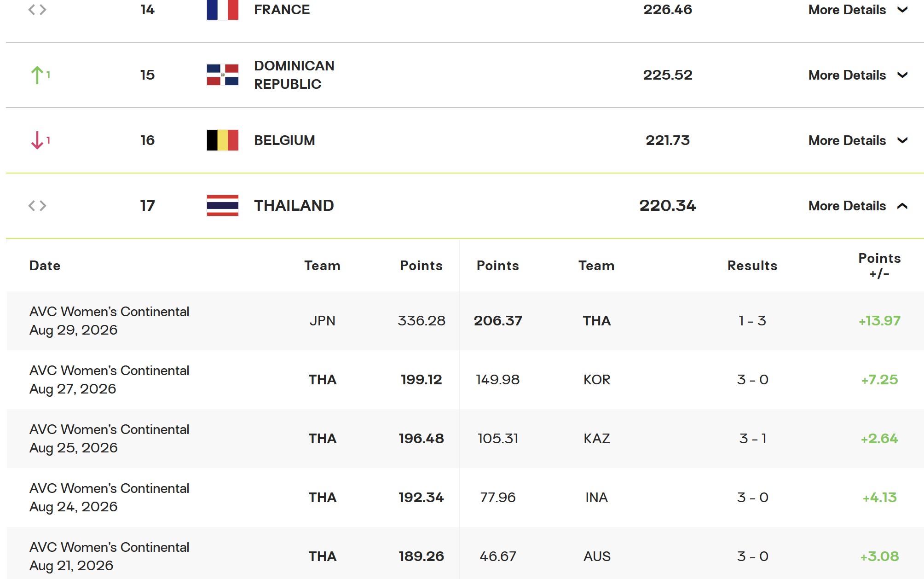Click the France flag icon
924x579 pixels.
click(x=223, y=10)
